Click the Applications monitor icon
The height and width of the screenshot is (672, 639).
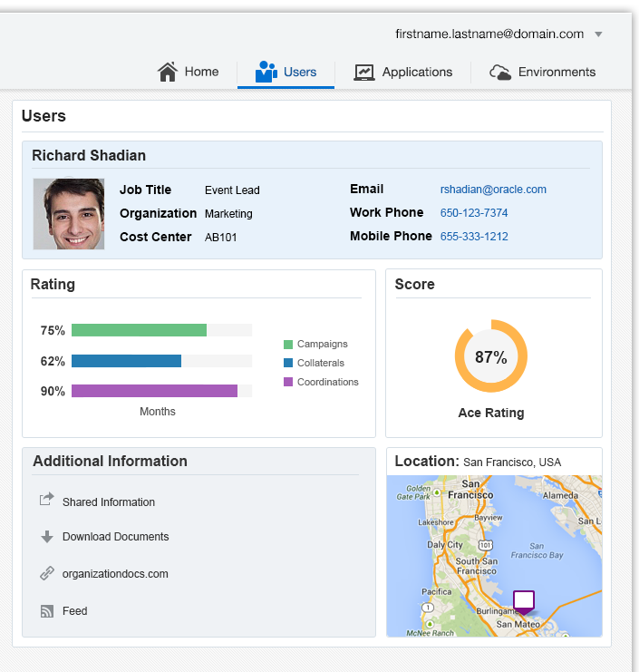pos(364,72)
